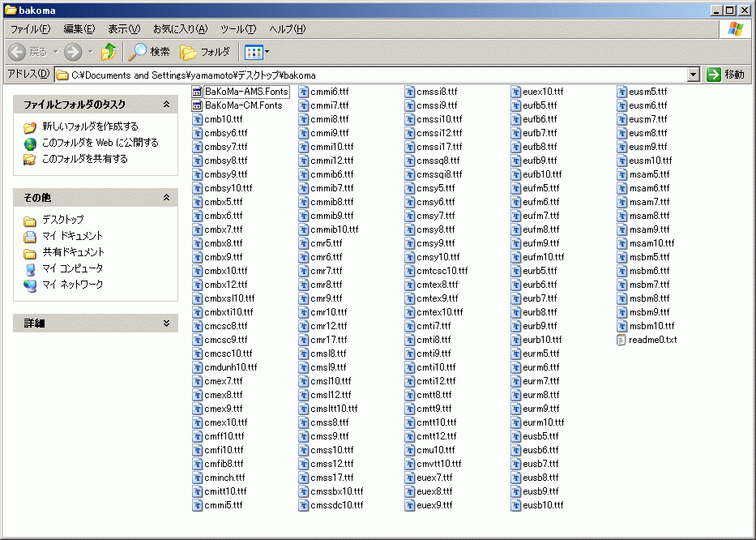Select the eufm10.ttf font file icon
Viewport: 756px width, 540px height.
tap(515, 257)
